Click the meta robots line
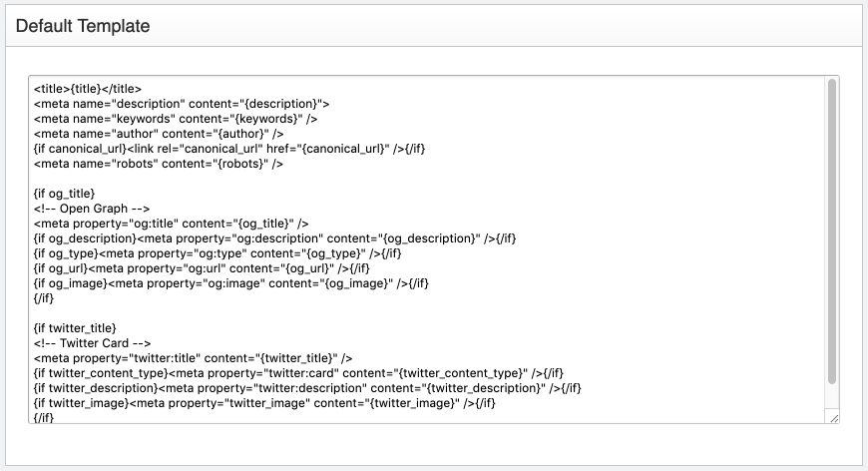868x471 pixels. pos(159,164)
